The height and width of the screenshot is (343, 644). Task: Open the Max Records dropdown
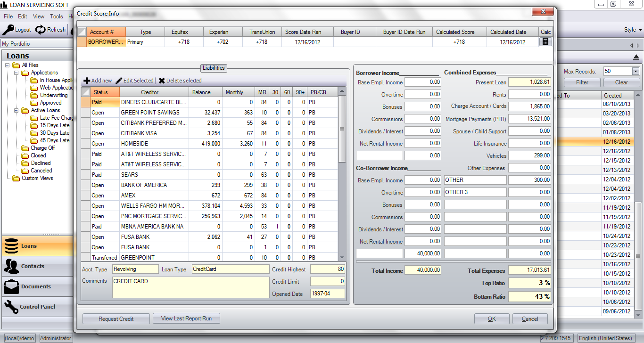[x=636, y=72]
